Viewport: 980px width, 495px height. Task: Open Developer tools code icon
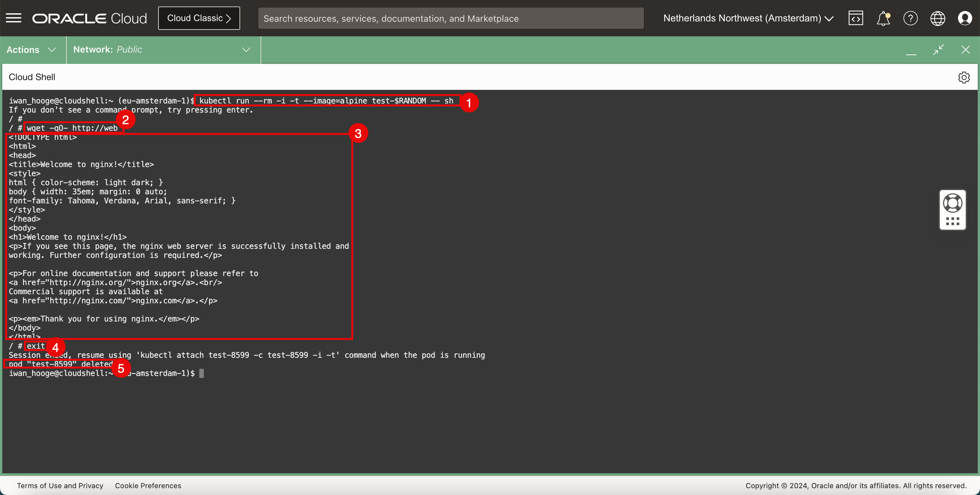[x=856, y=18]
